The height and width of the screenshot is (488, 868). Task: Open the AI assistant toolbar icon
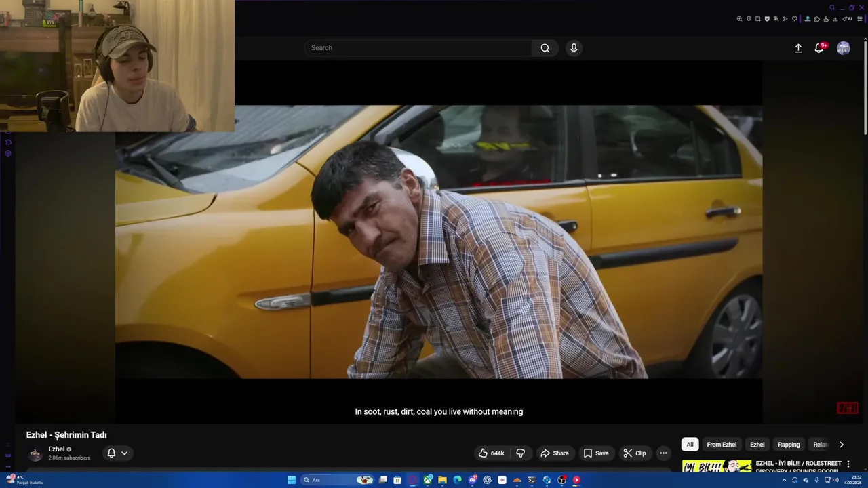pyautogui.click(x=847, y=19)
